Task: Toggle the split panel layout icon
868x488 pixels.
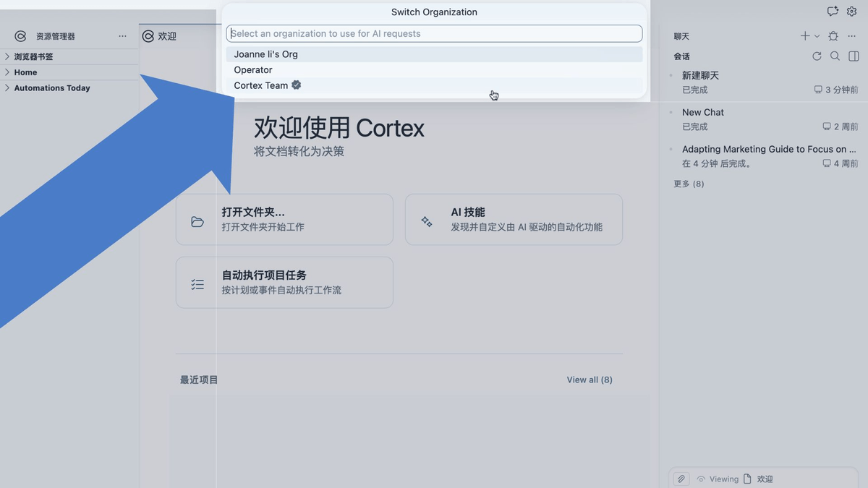Action: pyautogui.click(x=854, y=56)
